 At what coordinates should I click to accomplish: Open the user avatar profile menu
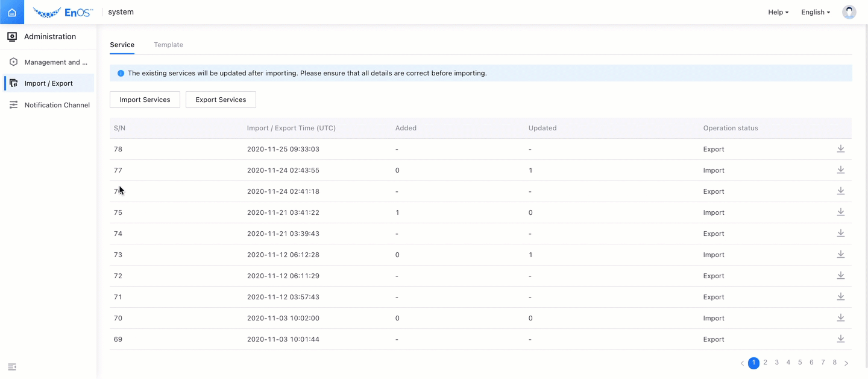click(849, 12)
